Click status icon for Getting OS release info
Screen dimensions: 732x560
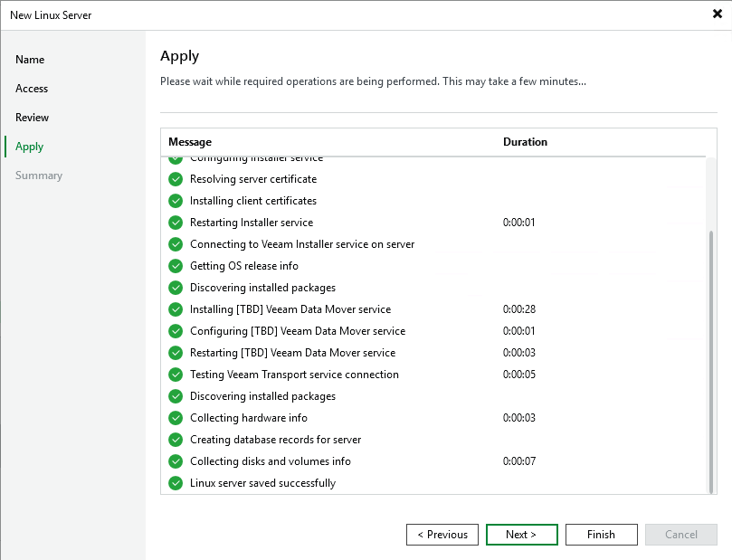[176, 266]
